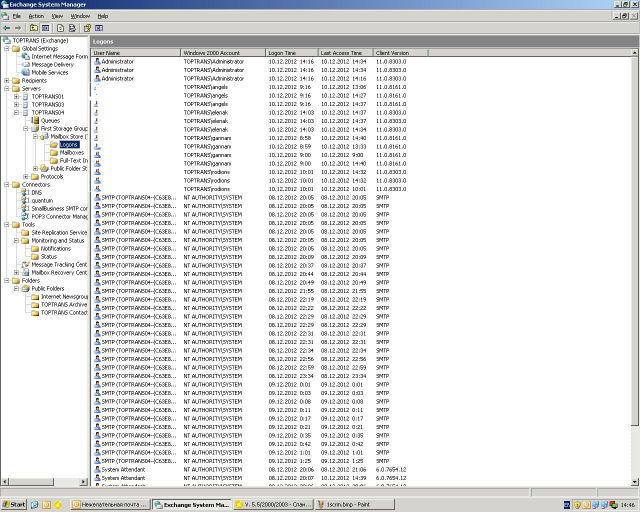Open the Message Tracking Center node
This screenshot has width=640, height=512.
pos(60,265)
